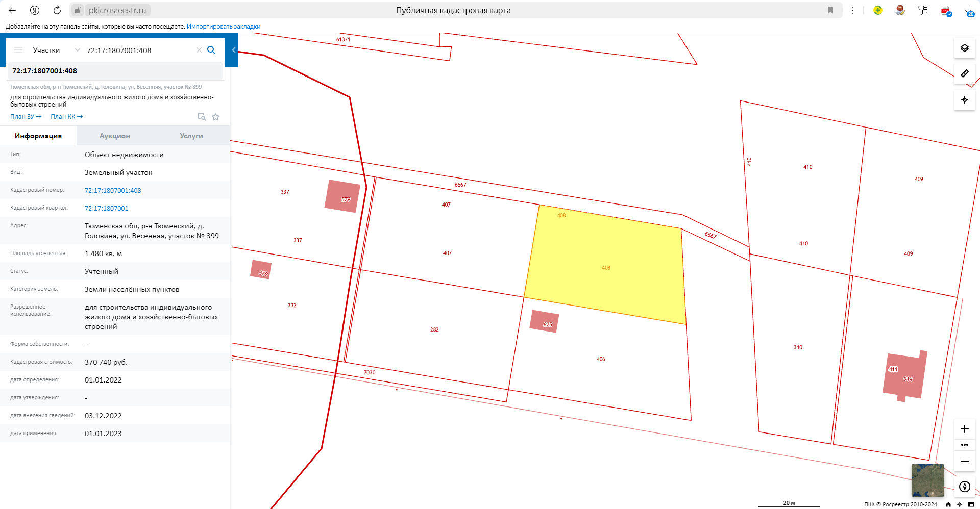Open downloads icon with badge 20
980x509 pixels.
[x=969, y=11]
